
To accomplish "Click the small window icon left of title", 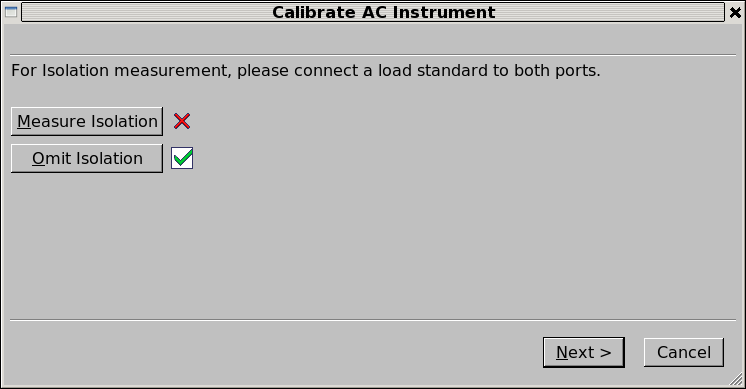I will (x=11, y=12).
